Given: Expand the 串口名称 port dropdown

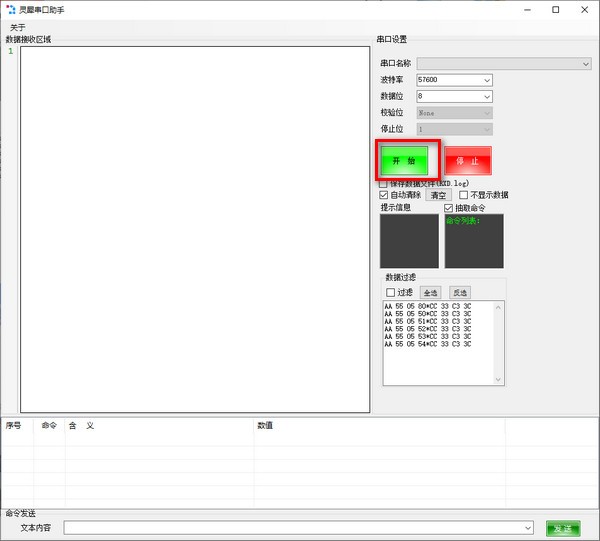Looking at the screenshot, I should (586, 64).
